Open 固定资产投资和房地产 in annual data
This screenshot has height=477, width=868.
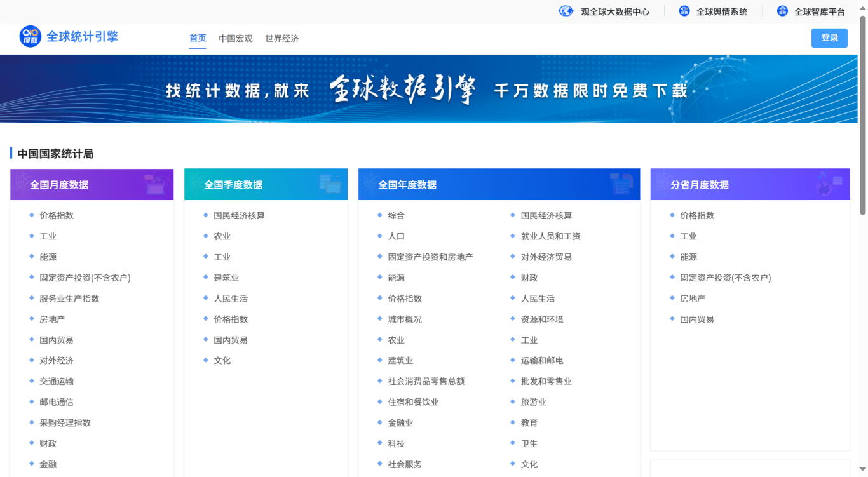(x=430, y=257)
